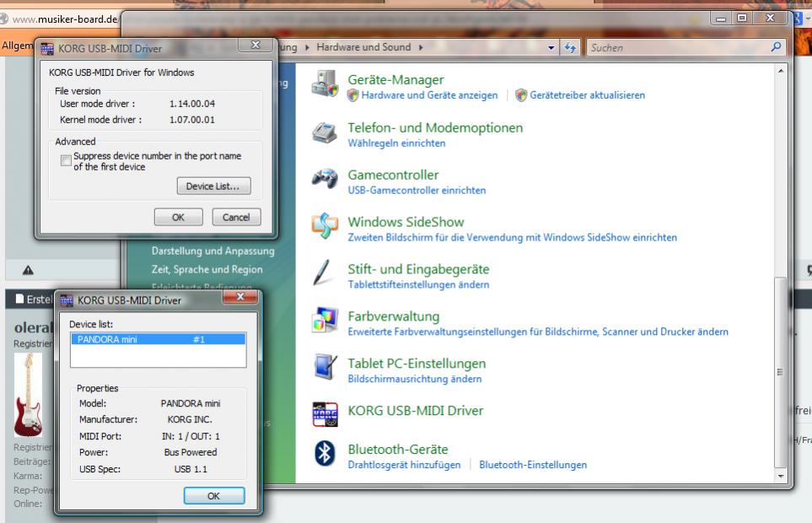
Task: Open the address bar history dropdown arrow
Action: coord(551,47)
